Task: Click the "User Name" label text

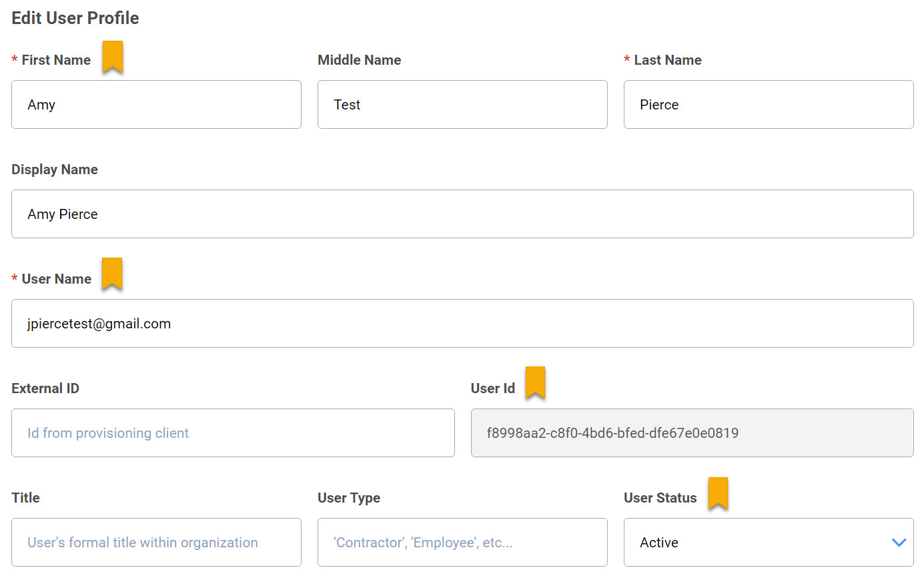Action: pos(57,279)
